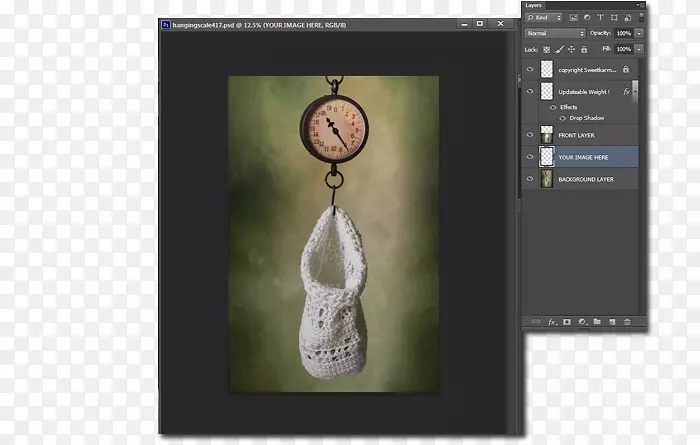Viewport: 700px width, 445px height.
Task: Click the FRONT LAYER thumbnail
Action: 547,134
